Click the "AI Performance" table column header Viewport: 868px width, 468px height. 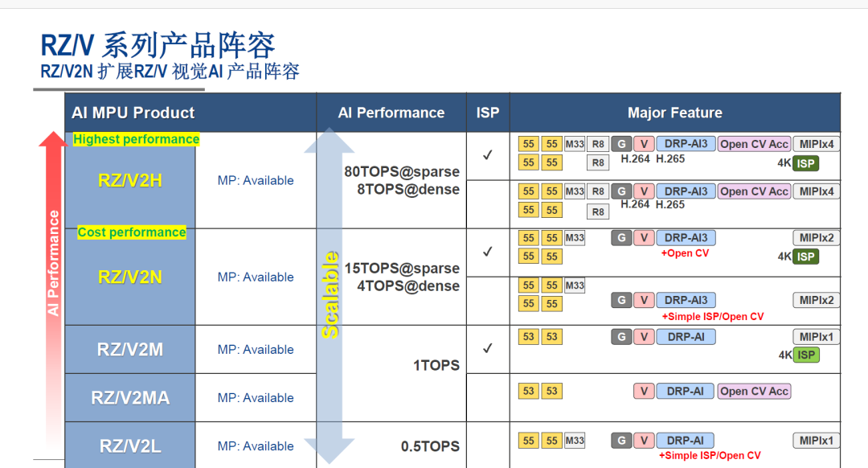pyautogui.click(x=391, y=113)
